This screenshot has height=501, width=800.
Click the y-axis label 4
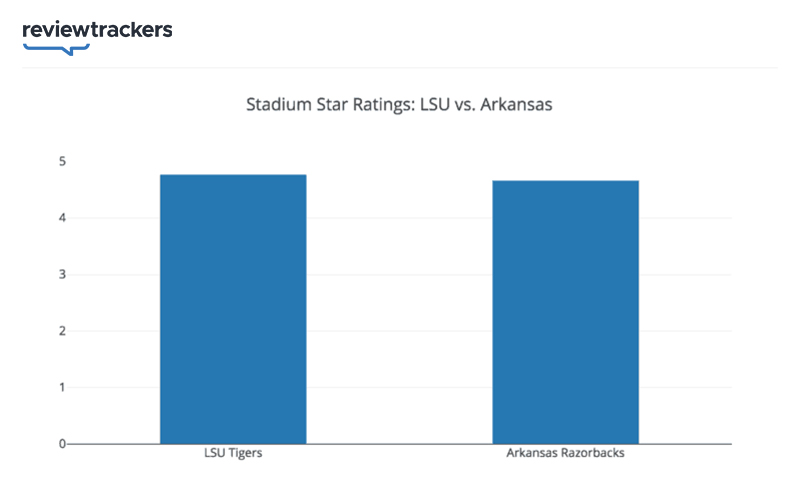(x=62, y=218)
